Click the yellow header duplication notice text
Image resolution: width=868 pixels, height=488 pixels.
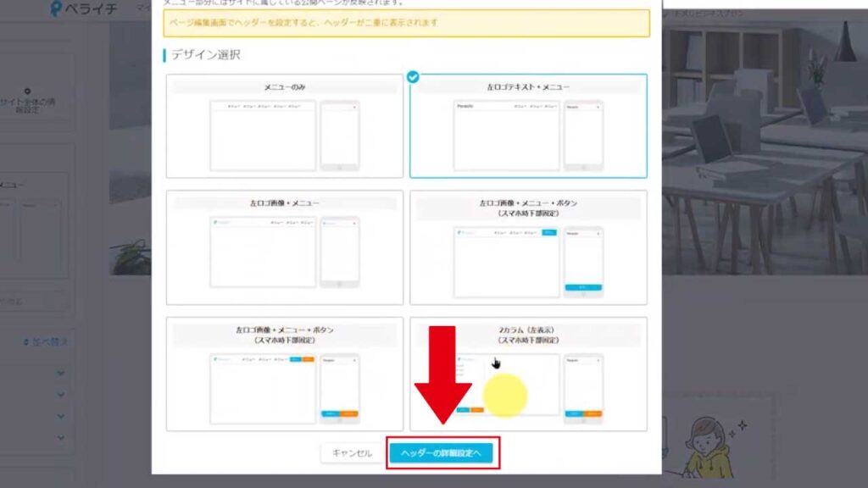[x=303, y=23]
